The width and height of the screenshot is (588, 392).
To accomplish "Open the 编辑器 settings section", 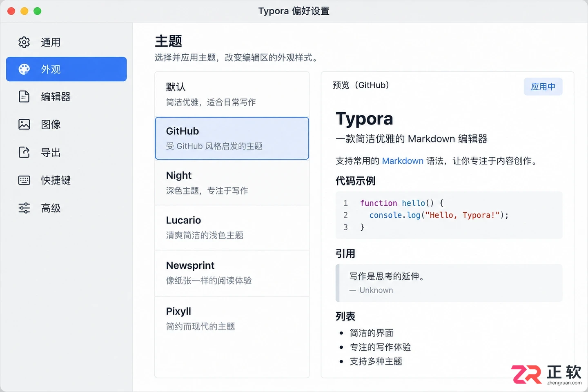I will [66, 96].
